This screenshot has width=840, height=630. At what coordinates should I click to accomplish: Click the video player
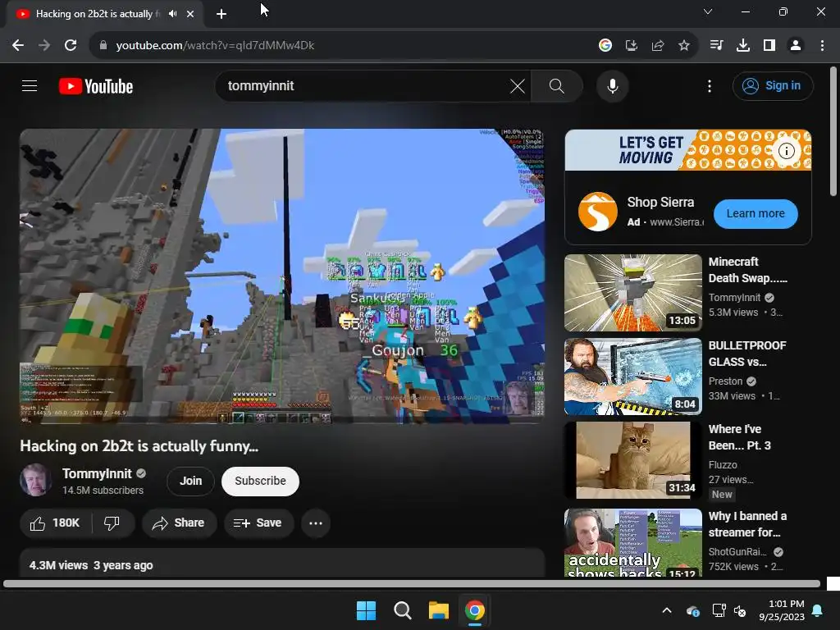point(282,276)
